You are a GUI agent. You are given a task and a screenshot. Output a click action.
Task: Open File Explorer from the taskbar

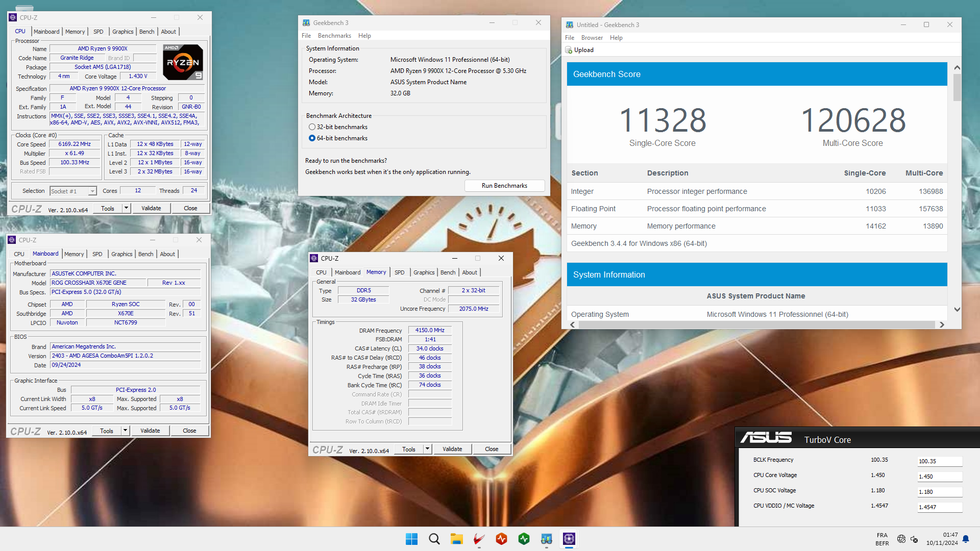(456, 539)
